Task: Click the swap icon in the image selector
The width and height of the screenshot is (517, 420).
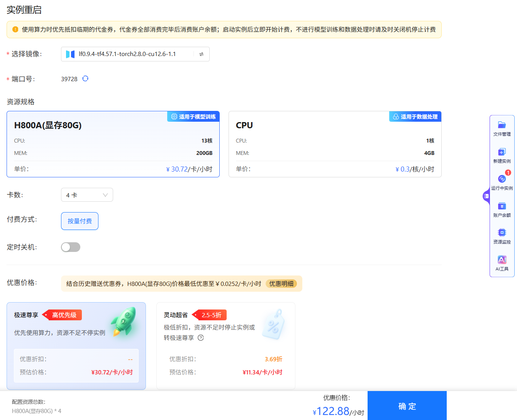Action: pos(201,54)
